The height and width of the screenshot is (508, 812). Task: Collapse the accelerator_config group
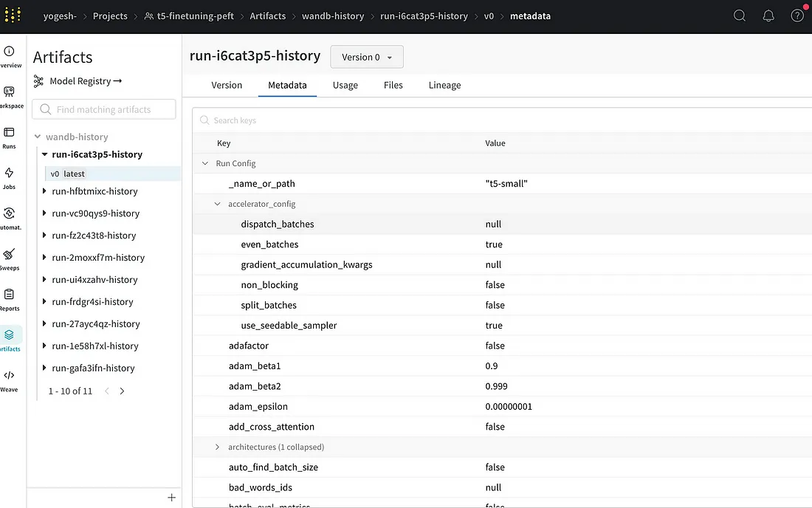218,204
